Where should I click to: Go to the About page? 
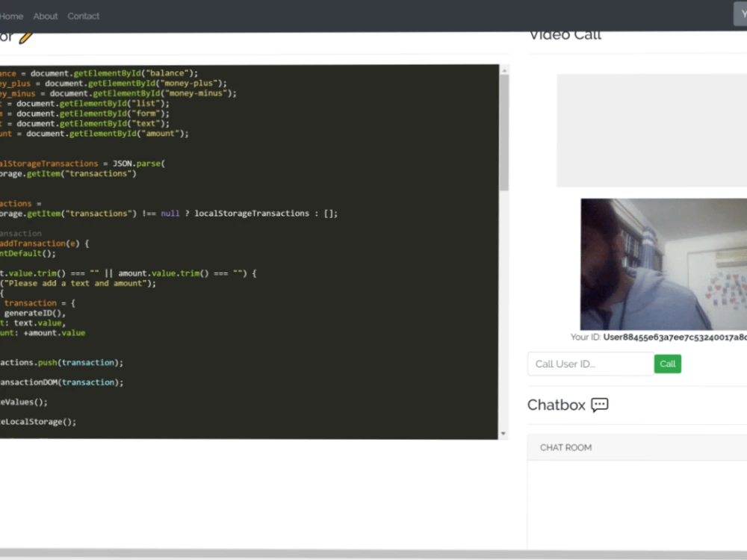pos(46,16)
